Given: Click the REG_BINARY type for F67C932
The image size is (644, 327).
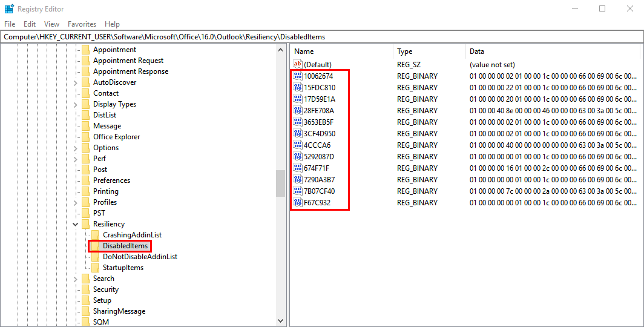Looking at the screenshot, I should pyautogui.click(x=417, y=202).
